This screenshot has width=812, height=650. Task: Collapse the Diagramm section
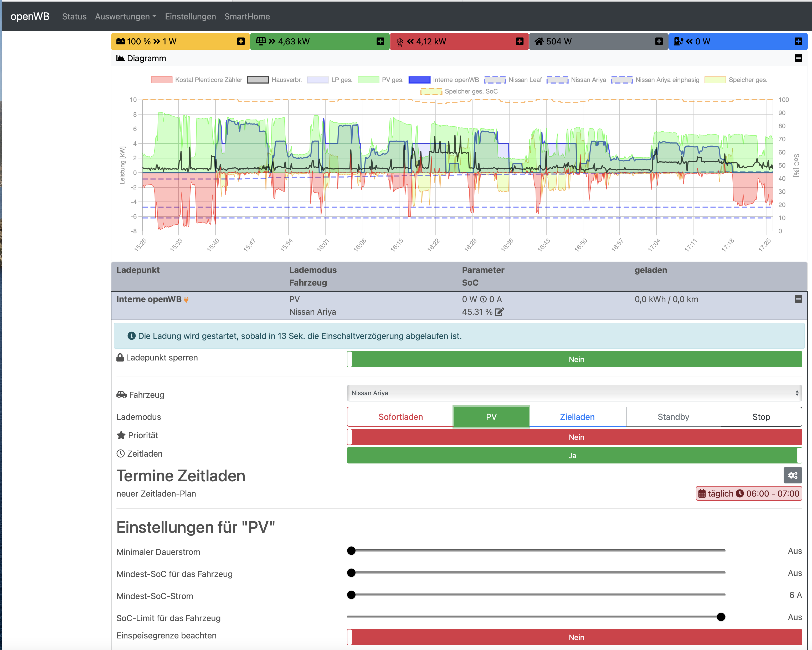[x=798, y=58]
